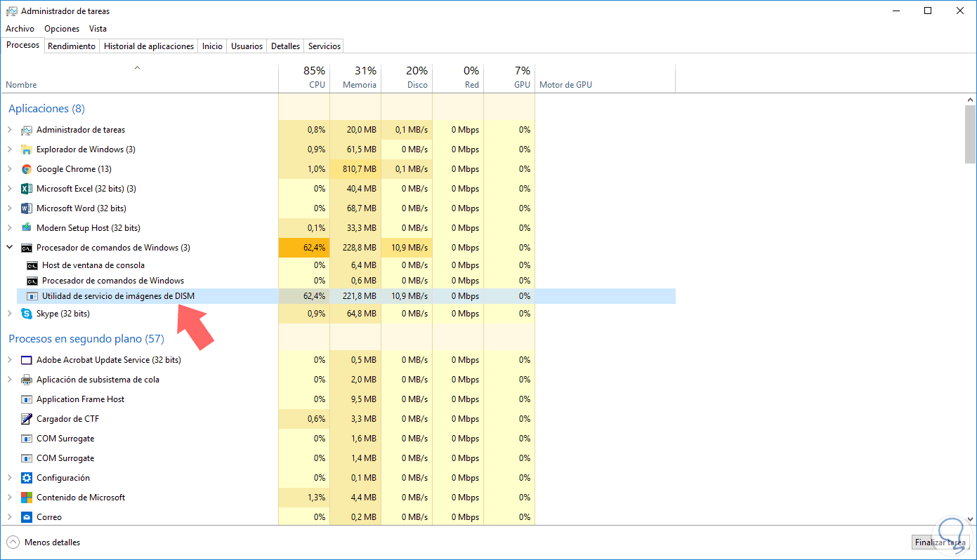The width and height of the screenshot is (977, 560).
Task: Sort processes by Nombre column header
Action: 139,78
